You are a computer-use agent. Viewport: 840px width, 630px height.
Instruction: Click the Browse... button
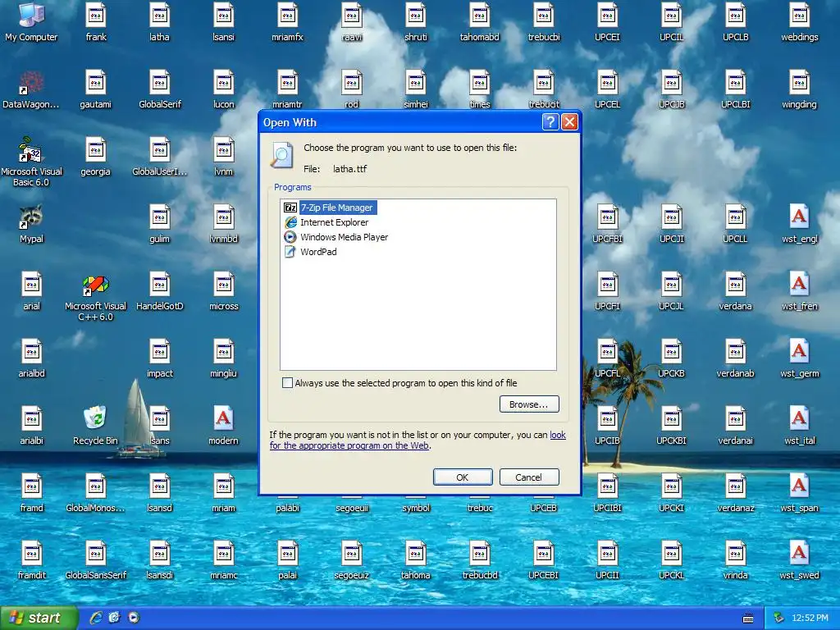(529, 404)
